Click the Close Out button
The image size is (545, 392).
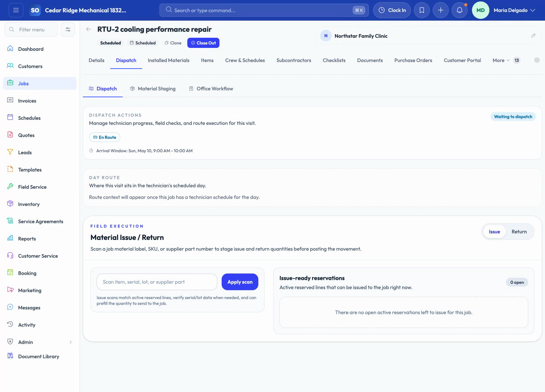203,43
